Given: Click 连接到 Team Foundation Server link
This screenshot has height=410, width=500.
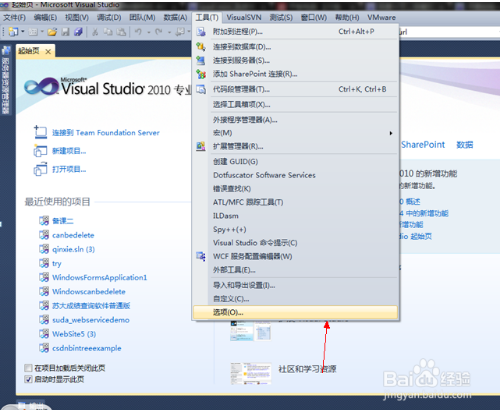Looking at the screenshot, I should [x=106, y=133].
